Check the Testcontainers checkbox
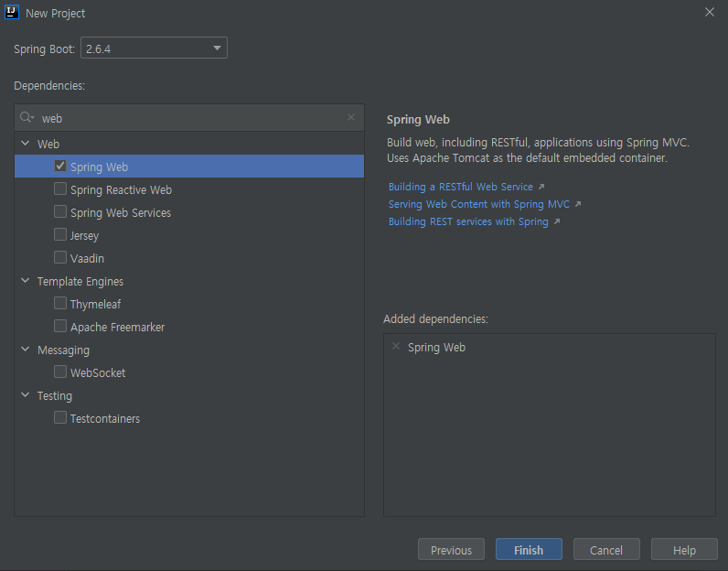This screenshot has height=571, width=728. click(60, 417)
